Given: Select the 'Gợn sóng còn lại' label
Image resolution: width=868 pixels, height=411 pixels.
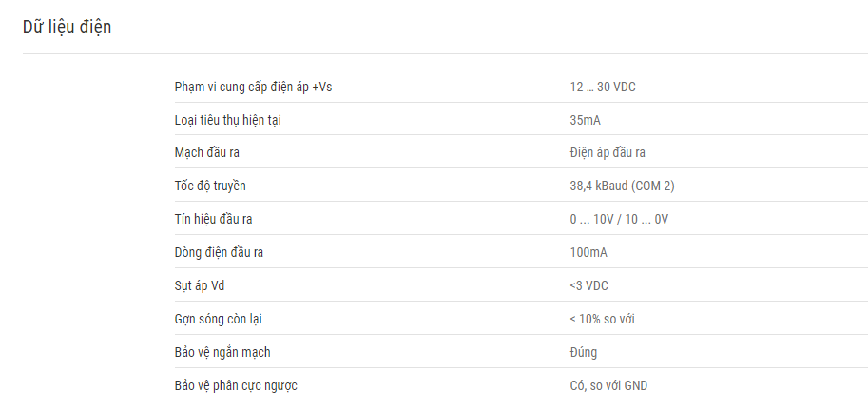Looking at the screenshot, I should point(218,319).
